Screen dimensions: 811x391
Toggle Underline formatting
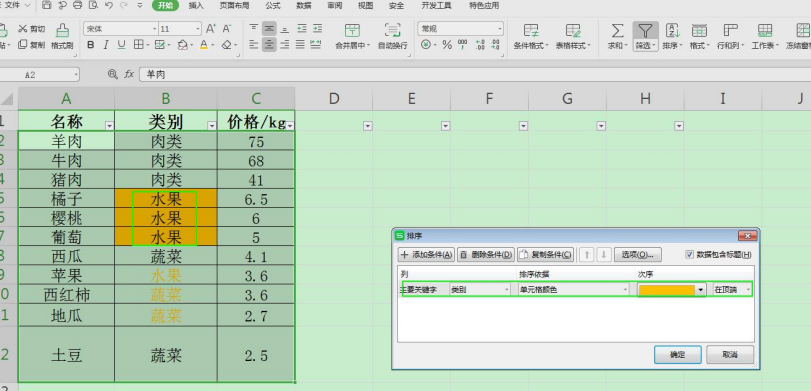point(122,45)
